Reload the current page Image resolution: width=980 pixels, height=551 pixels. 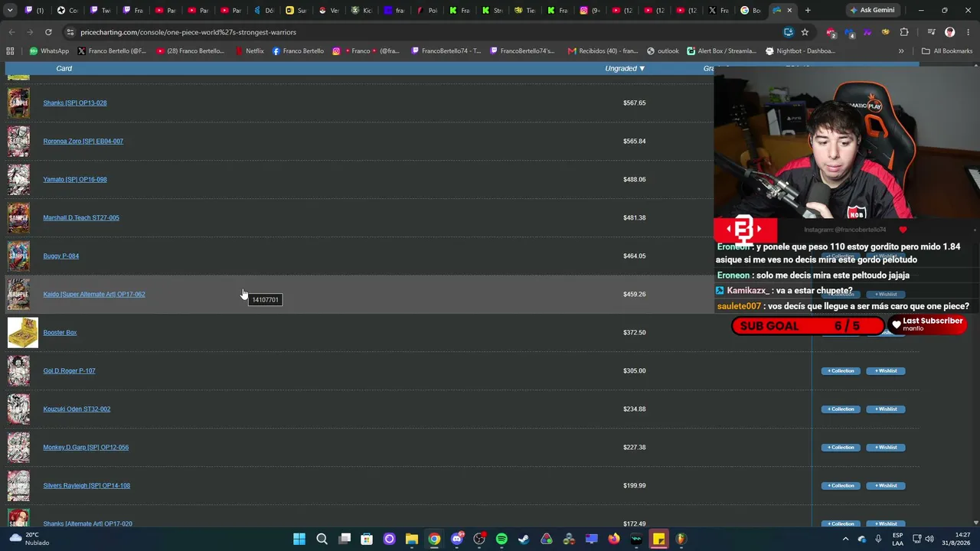(48, 32)
